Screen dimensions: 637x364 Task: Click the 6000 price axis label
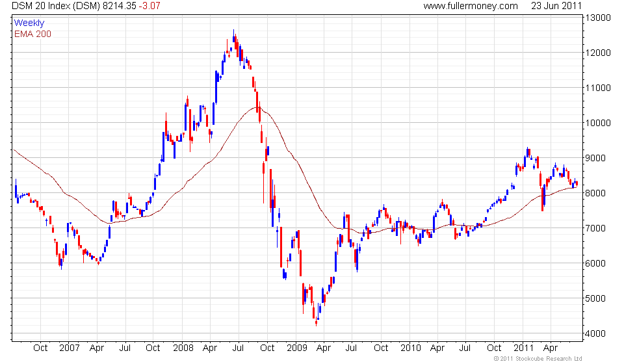click(595, 263)
